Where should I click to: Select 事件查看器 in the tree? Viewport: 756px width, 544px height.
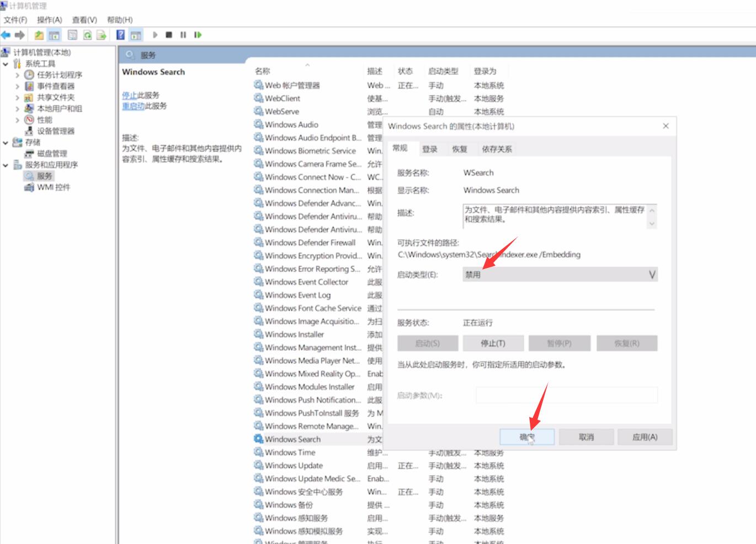click(x=56, y=86)
